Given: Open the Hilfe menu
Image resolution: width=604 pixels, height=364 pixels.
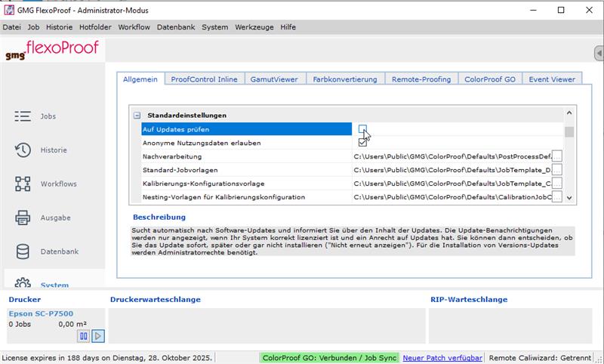Looking at the screenshot, I should (288, 27).
